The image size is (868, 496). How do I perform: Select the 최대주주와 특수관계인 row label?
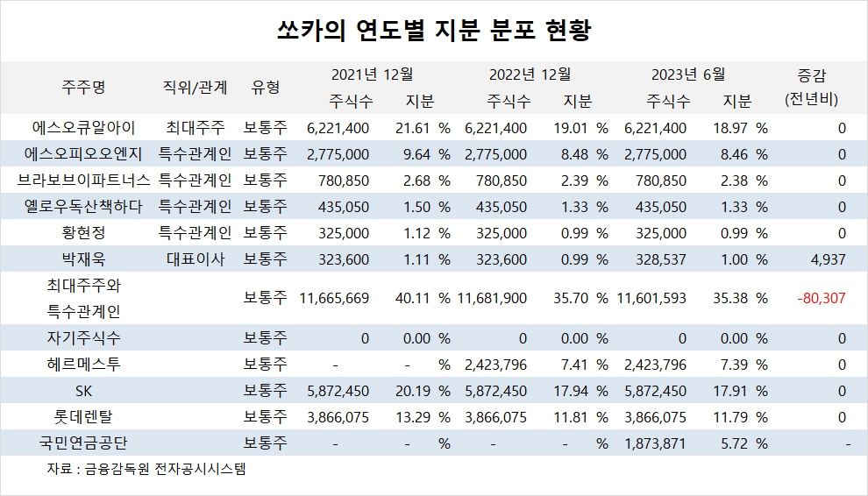point(83,298)
